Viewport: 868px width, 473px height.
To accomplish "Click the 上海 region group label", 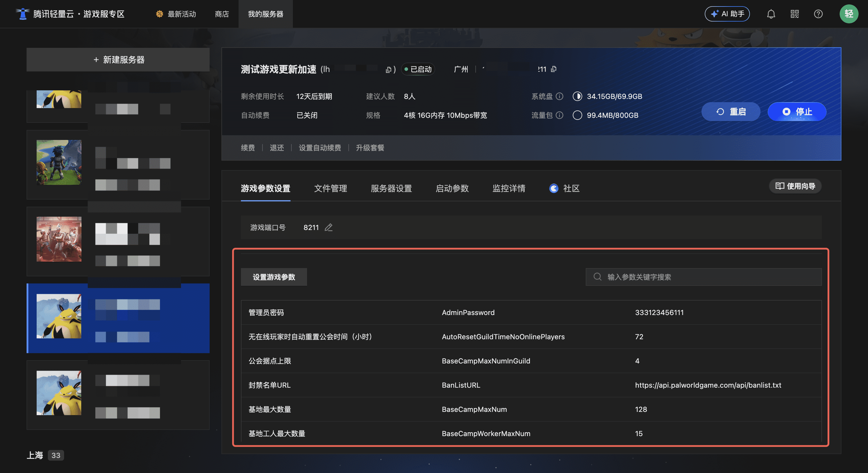I will point(35,455).
